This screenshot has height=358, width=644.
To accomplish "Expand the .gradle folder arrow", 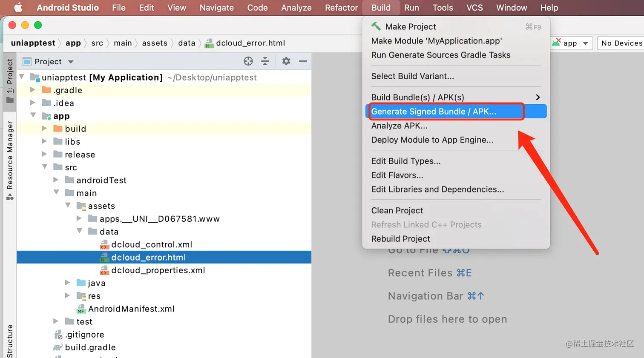I will click(x=33, y=90).
